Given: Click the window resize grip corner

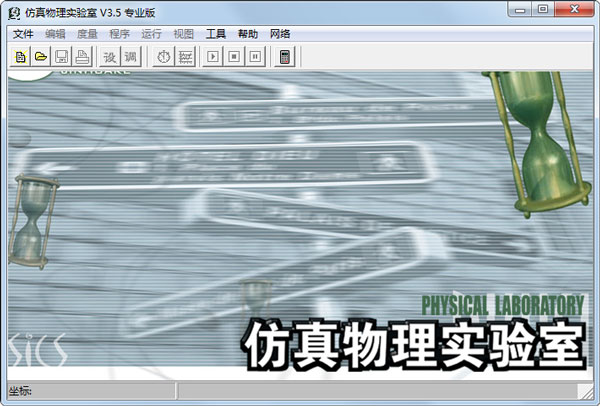Looking at the screenshot, I should (586, 392).
